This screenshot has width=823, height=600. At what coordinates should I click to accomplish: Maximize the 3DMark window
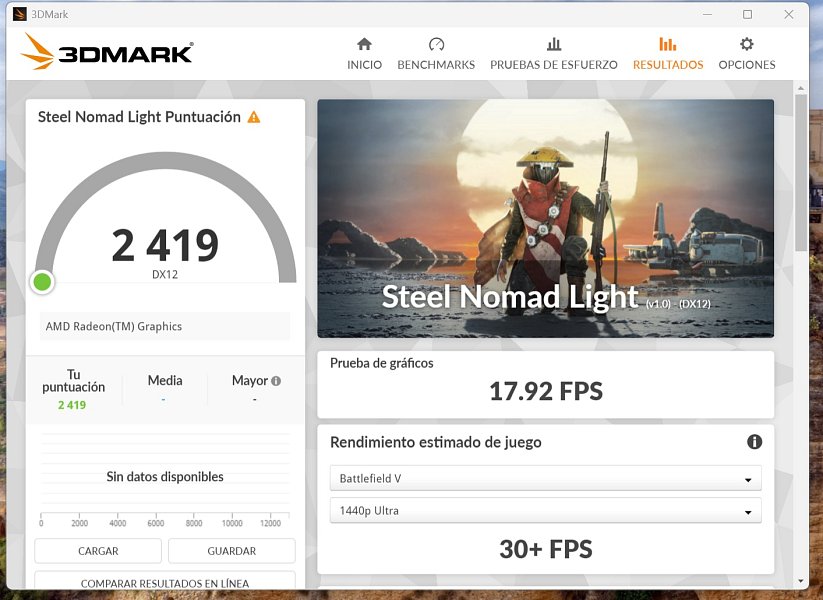click(x=747, y=14)
